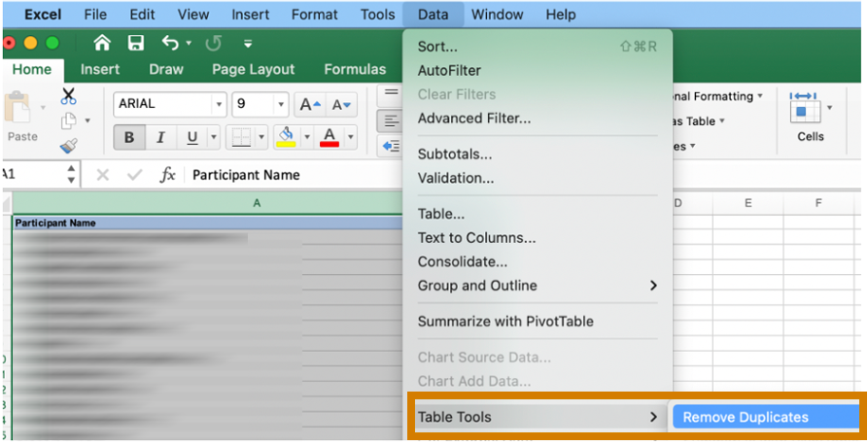Click the Cut scissors icon
This screenshot has height=445, width=868.
[69, 96]
